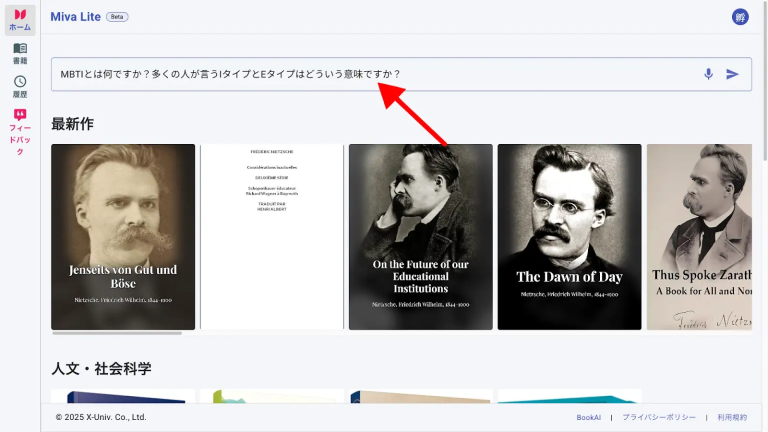Click the microphone voice input icon

[708, 74]
